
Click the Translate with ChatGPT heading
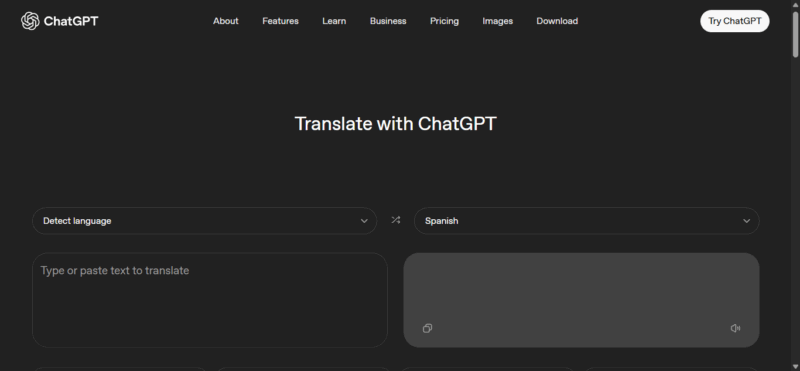click(395, 124)
